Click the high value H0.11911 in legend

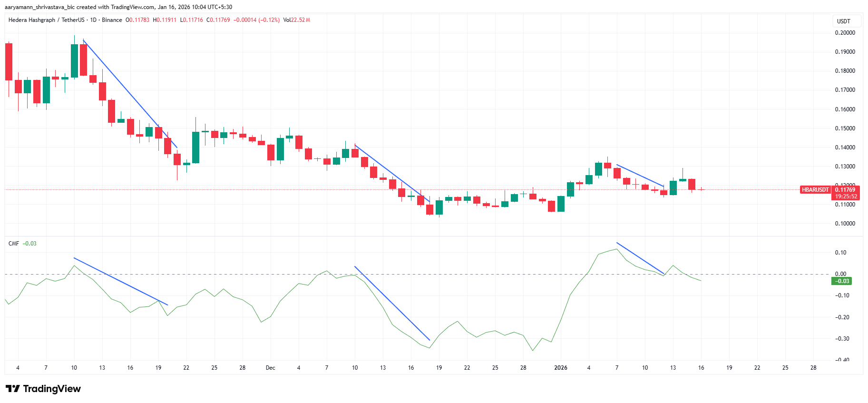tap(165, 20)
